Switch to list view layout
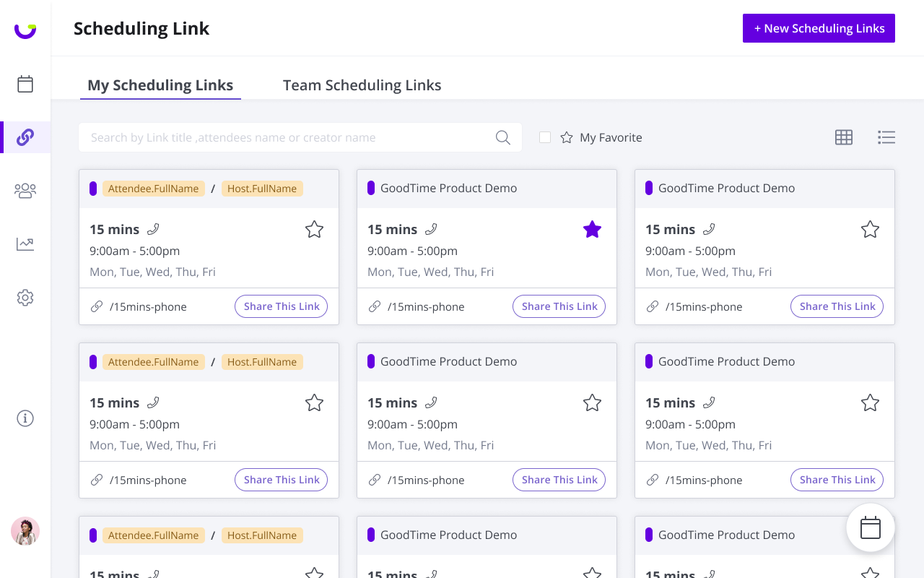Image resolution: width=924 pixels, height=578 pixels. [x=886, y=137]
